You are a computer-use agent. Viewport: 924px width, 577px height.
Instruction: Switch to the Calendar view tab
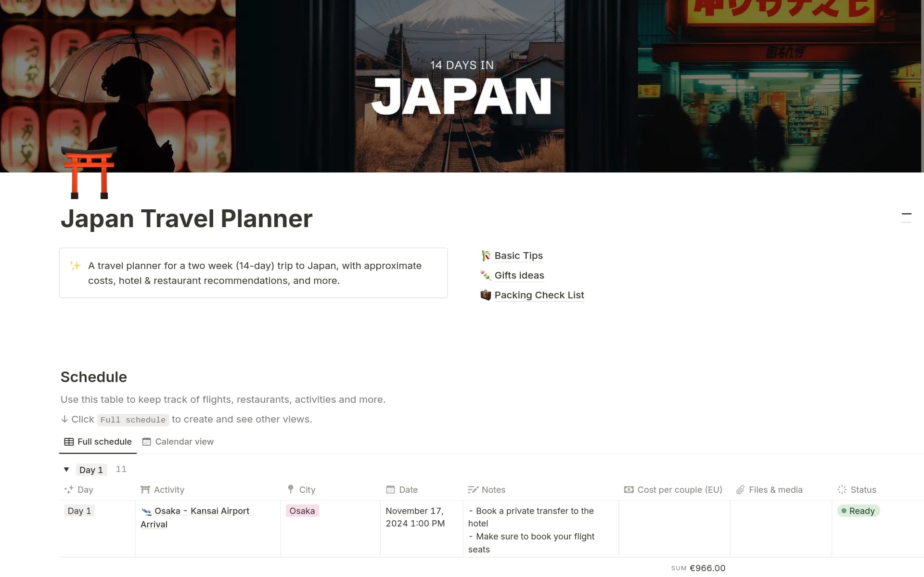point(184,442)
